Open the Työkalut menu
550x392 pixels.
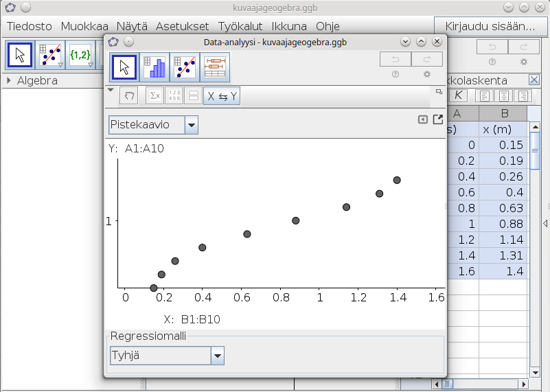click(x=240, y=26)
